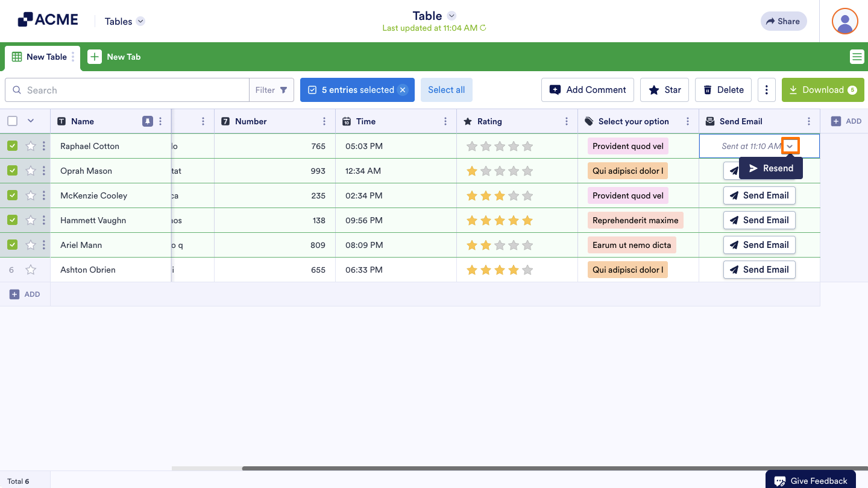Open Send Email column options menu
This screenshot has height=488, width=868.
click(809, 121)
